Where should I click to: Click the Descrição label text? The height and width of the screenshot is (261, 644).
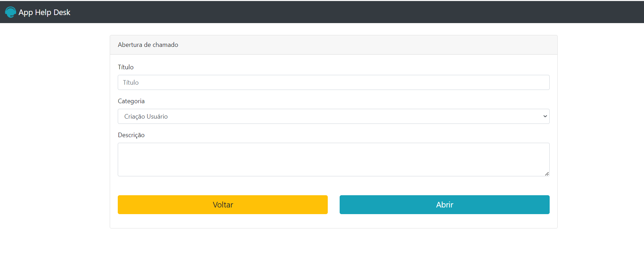click(x=131, y=135)
